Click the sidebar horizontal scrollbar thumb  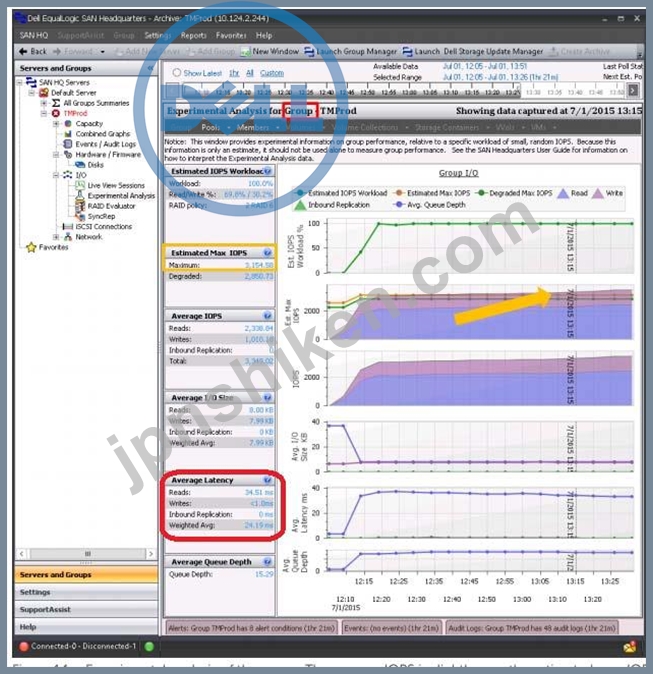pyautogui.click(x=87, y=554)
